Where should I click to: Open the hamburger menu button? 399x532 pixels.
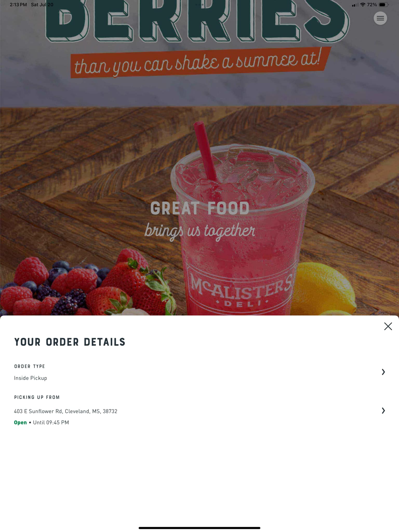pos(380,18)
